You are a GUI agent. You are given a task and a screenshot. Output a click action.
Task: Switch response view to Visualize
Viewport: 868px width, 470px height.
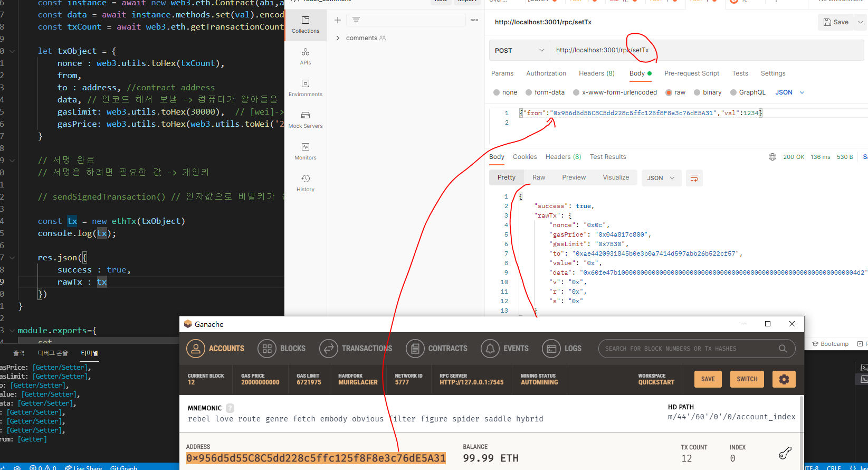[x=616, y=177]
